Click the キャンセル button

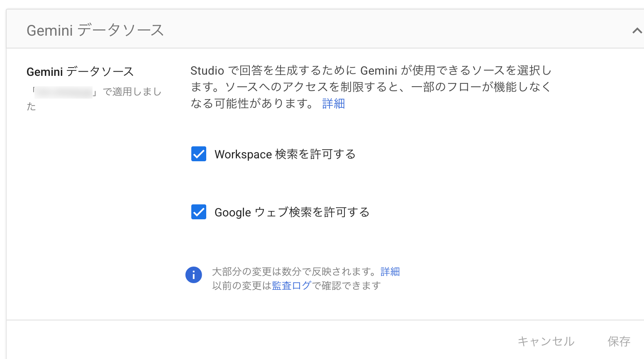click(x=546, y=341)
